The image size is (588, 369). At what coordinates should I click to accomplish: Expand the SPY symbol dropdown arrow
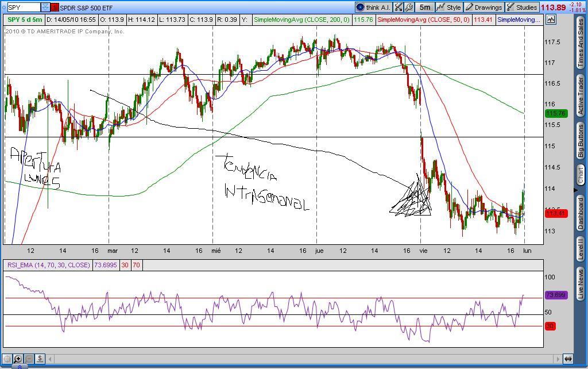click(x=45, y=7)
